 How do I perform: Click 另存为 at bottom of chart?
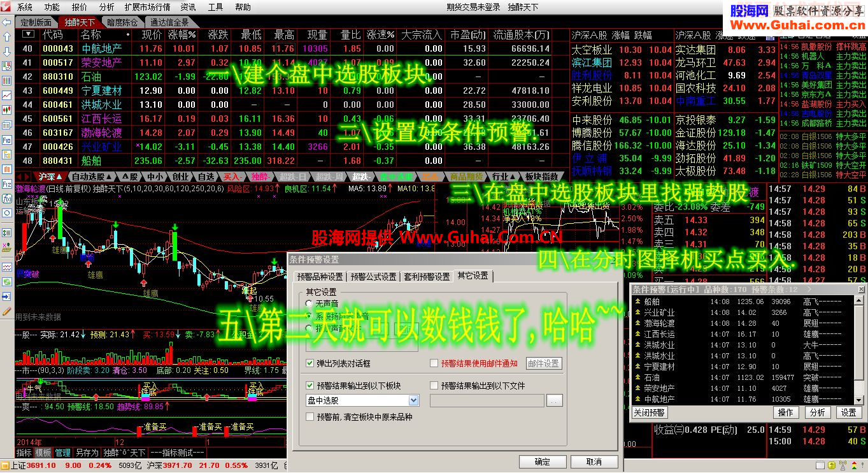(86, 453)
